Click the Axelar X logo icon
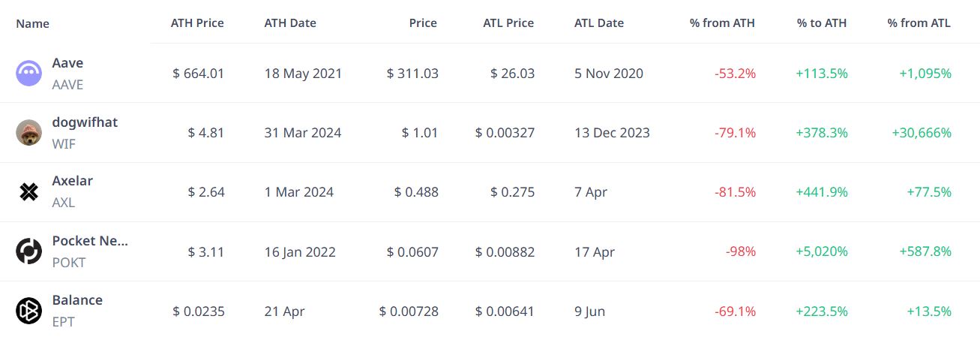The height and width of the screenshot is (340, 980). coord(28,192)
